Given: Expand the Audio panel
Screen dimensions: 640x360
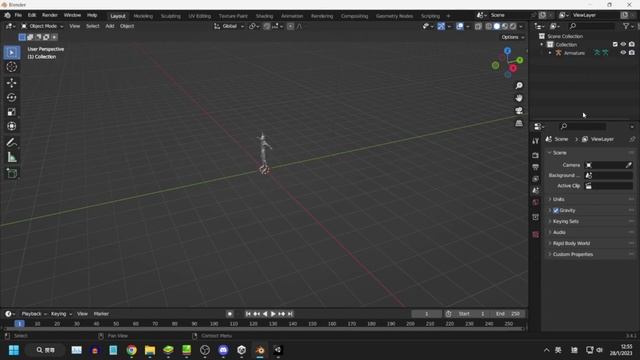Looking at the screenshot, I should [590, 232].
